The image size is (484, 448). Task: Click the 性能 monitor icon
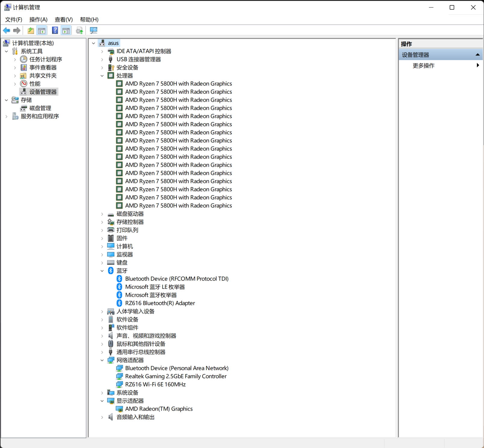[x=23, y=84]
